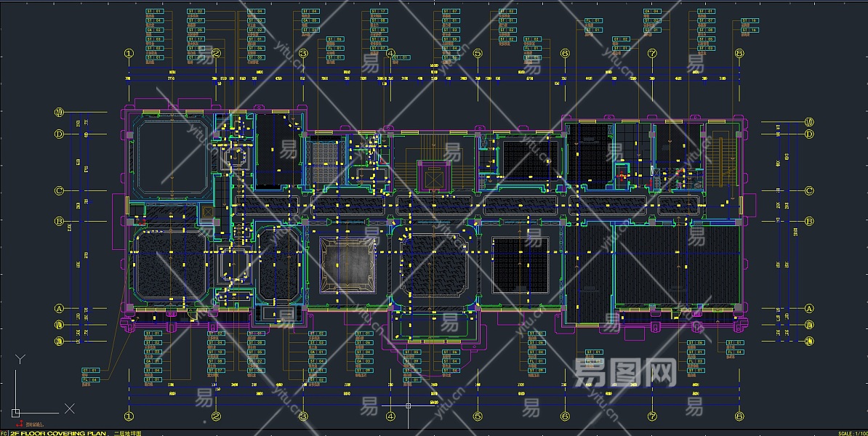Select grid bubble 2 in top row

click(x=217, y=54)
